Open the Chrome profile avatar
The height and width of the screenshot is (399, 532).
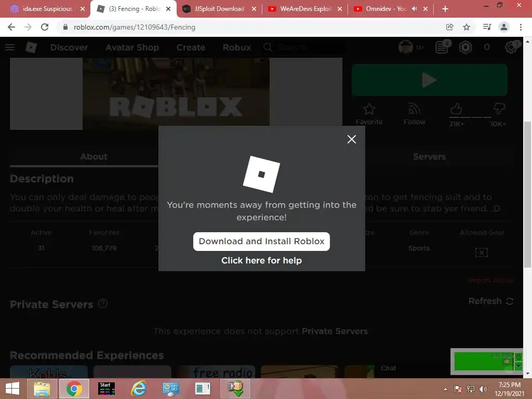tap(504, 27)
